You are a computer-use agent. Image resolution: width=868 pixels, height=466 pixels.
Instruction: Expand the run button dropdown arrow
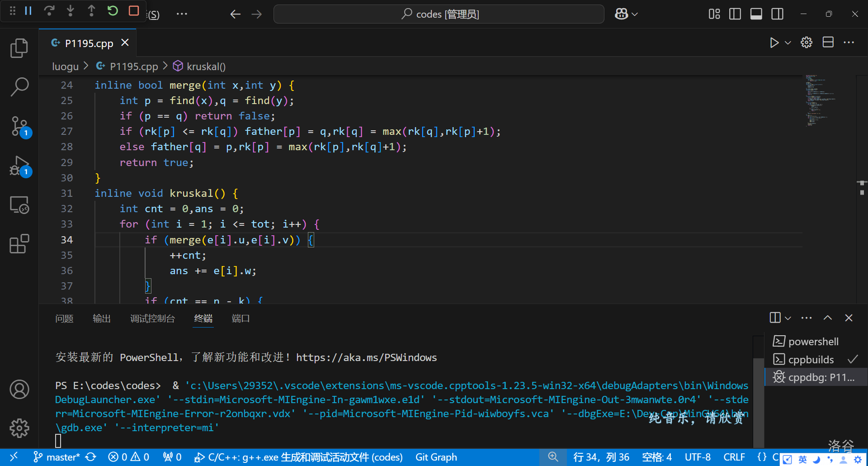(x=788, y=43)
